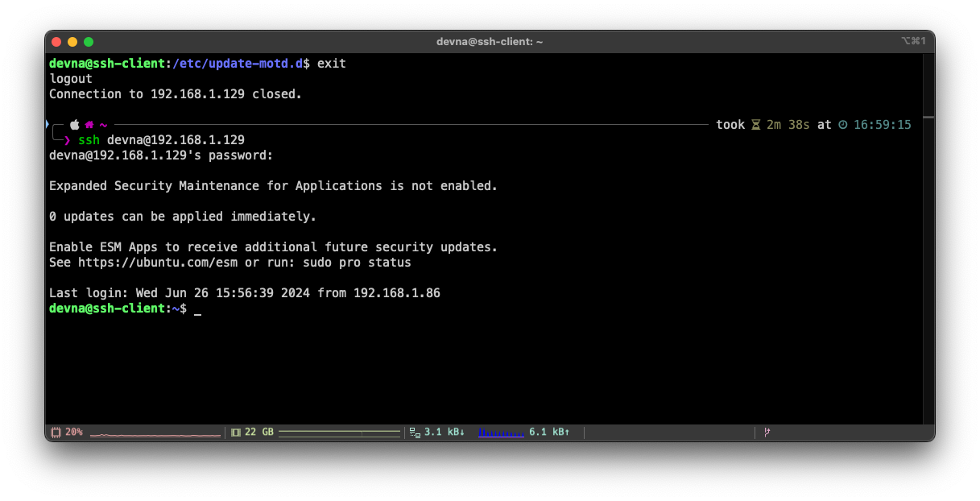Click the window title devna@ssh-client
Screen dimensions: 980x501
tap(490, 42)
